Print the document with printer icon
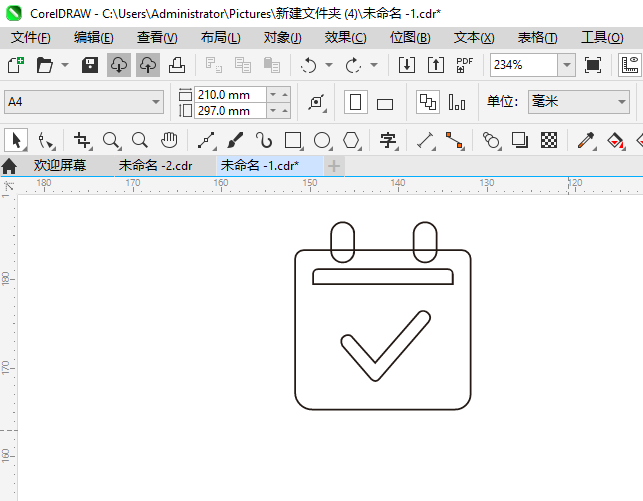This screenshot has height=501, width=643. pyautogui.click(x=177, y=65)
